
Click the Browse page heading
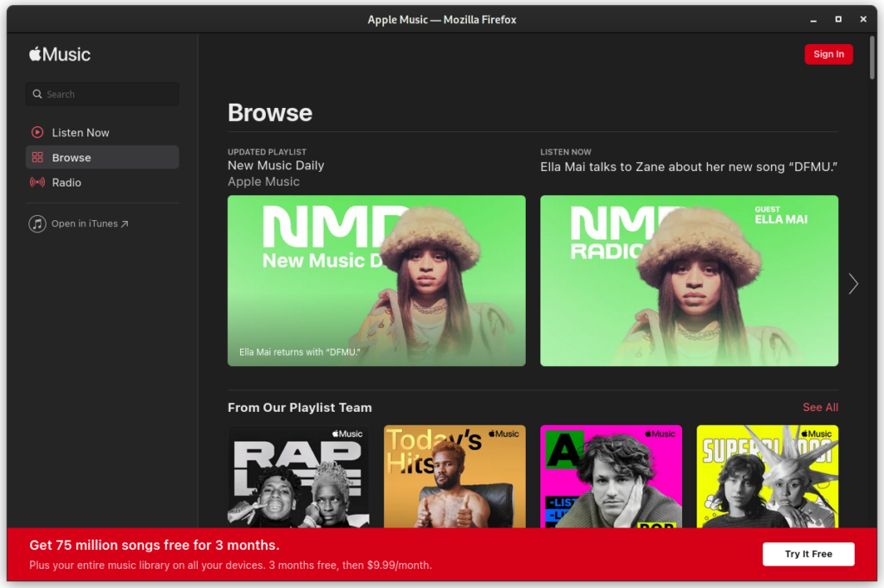tap(269, 113)
